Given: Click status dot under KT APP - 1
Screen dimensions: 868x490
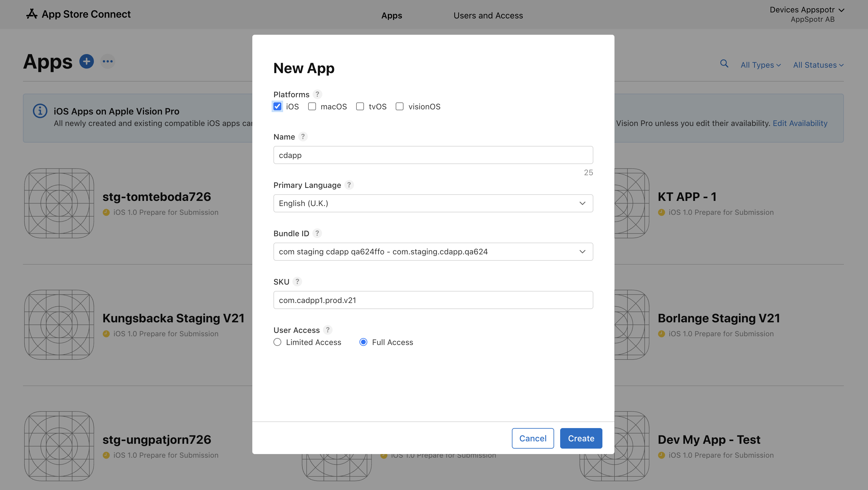Looking at the screenshot, I should coord(662,212).
